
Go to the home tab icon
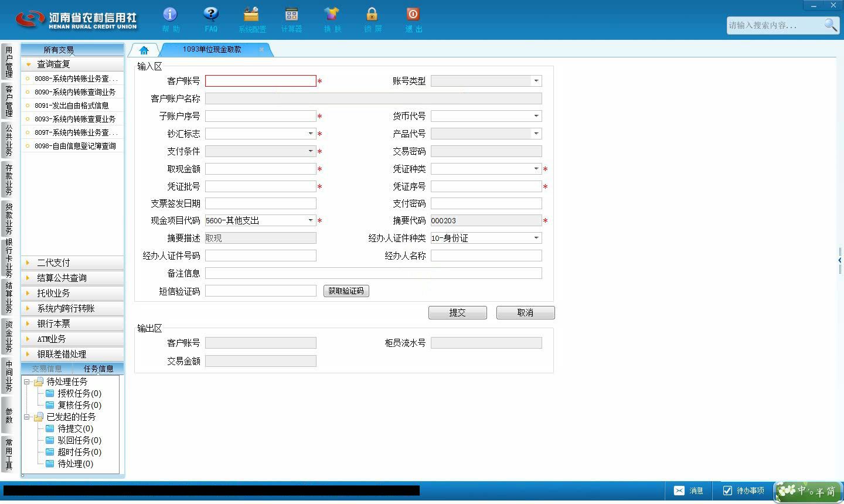(x=144, y=50)
